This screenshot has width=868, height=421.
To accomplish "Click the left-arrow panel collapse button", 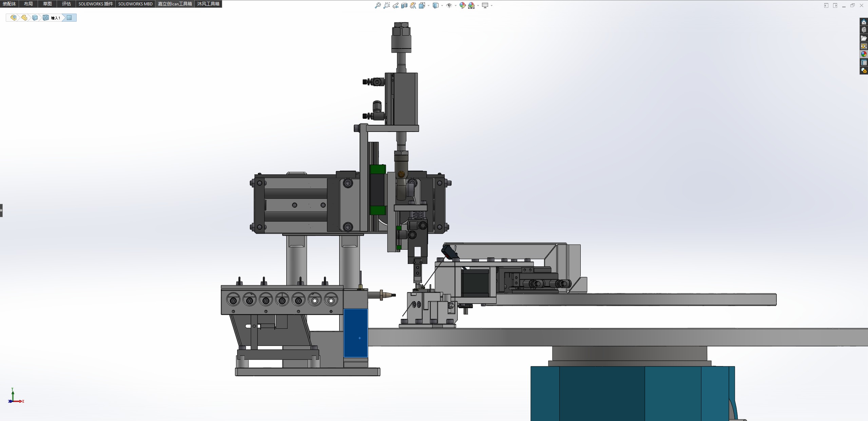I will [x=826, y=5].
